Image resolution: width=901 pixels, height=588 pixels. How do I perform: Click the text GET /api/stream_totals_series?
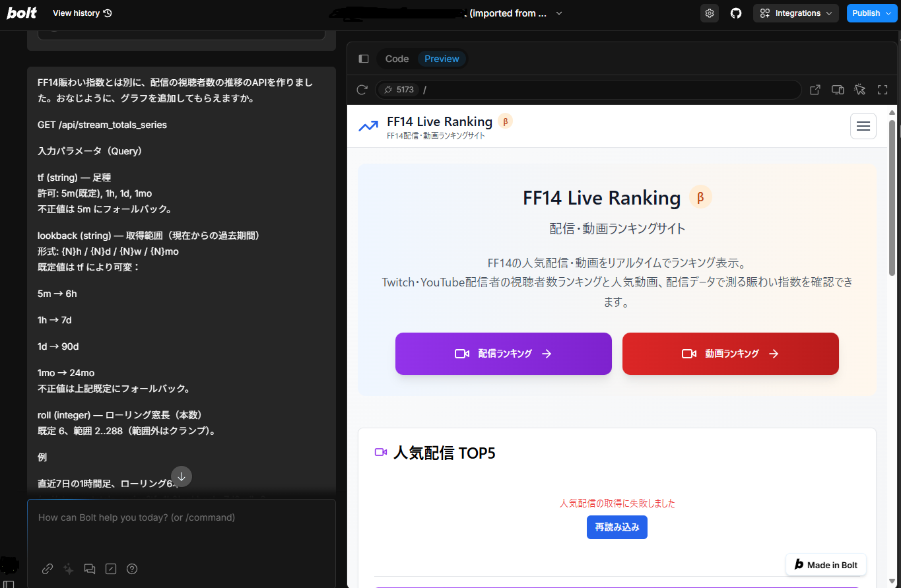click(x=102, y=125)
